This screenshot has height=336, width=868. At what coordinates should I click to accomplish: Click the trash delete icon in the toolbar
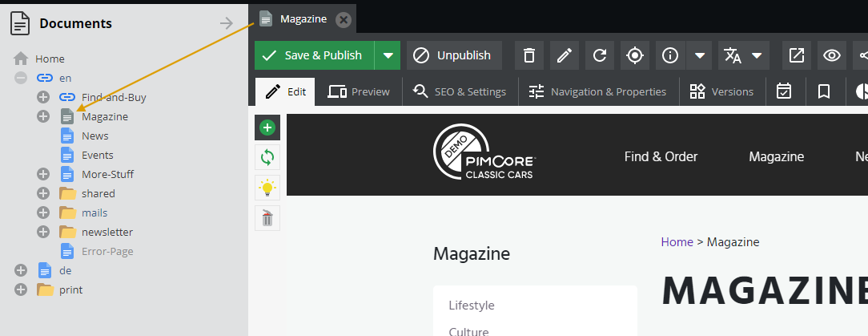click(x=529, y=55)
